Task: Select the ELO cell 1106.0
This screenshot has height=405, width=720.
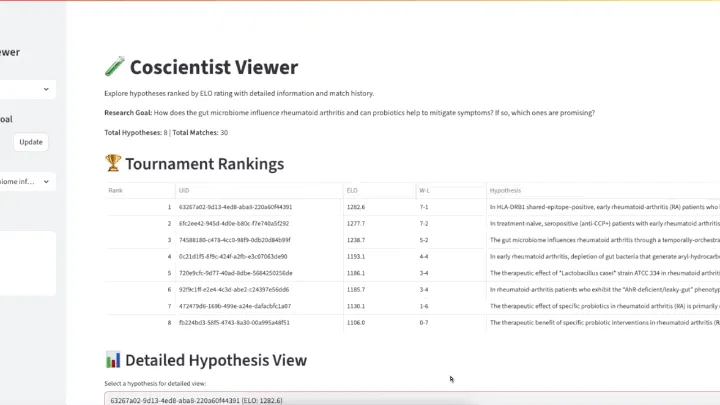Action: pyautogui.click(x=379, y=323)
